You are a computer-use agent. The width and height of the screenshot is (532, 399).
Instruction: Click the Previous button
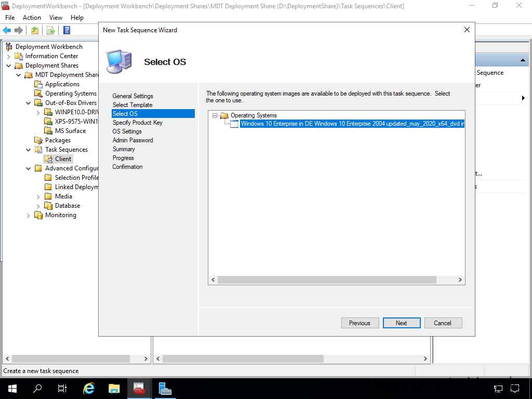[x=360, y=323]
